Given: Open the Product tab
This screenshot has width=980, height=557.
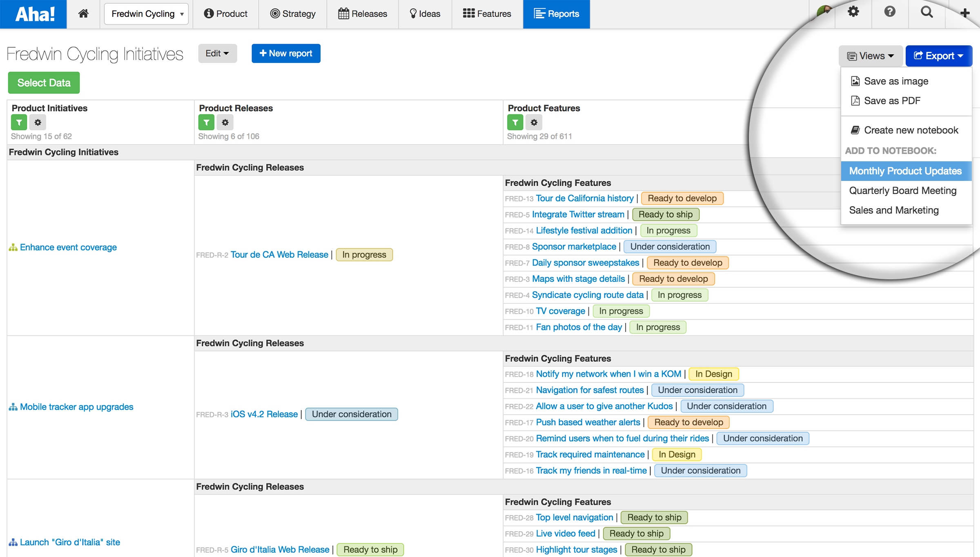Looking at the screenshot, I should pos(225,14).
